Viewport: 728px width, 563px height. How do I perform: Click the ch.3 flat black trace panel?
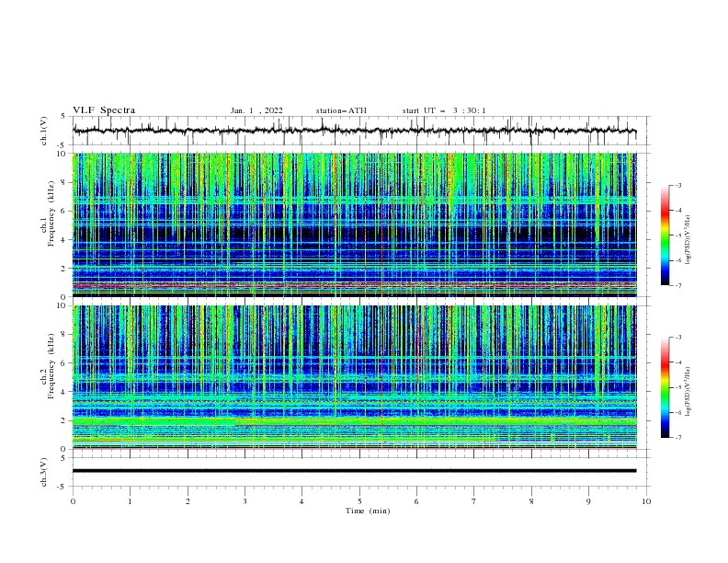click(361, 472)
